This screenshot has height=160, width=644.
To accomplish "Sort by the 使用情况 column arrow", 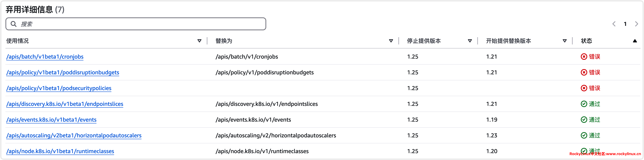I will [199, 41].
